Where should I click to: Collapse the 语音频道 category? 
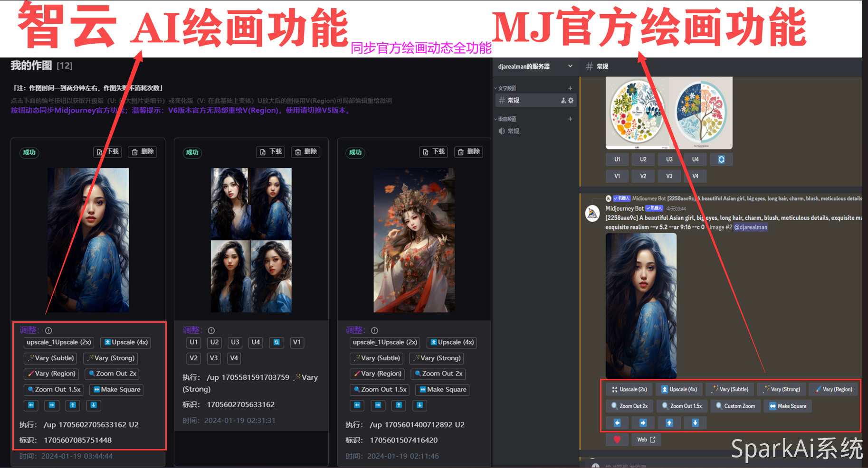click(x=506, y=119)
